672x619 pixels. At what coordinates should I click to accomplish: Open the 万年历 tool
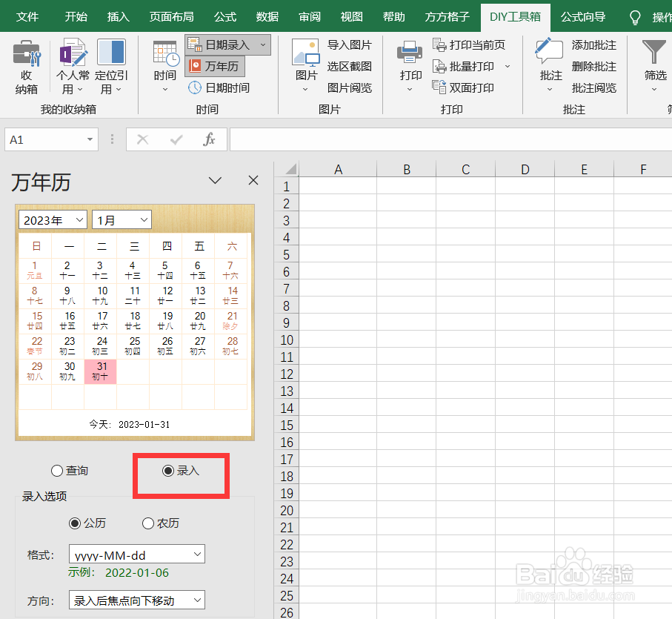pos(214,66)
